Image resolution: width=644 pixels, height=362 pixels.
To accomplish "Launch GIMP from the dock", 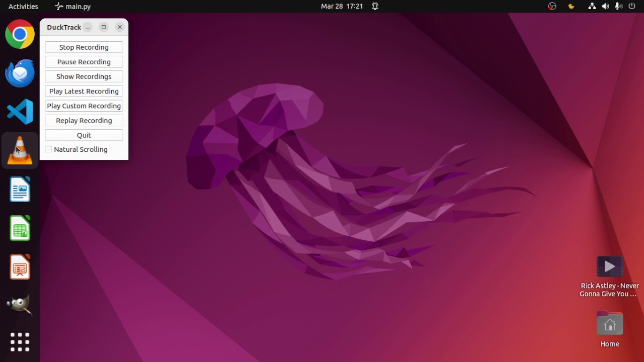I will [x=20, y=305].
